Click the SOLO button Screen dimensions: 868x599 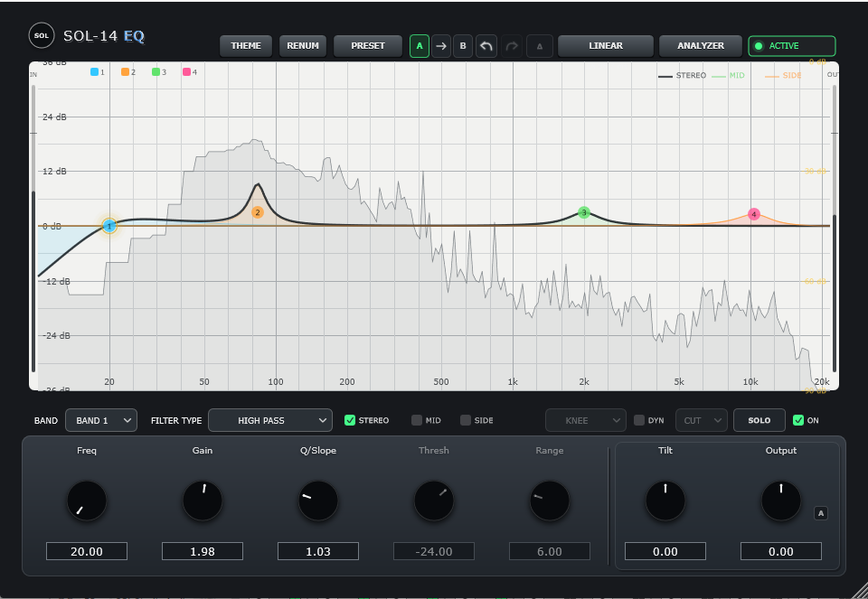click(x=759, y=420)
